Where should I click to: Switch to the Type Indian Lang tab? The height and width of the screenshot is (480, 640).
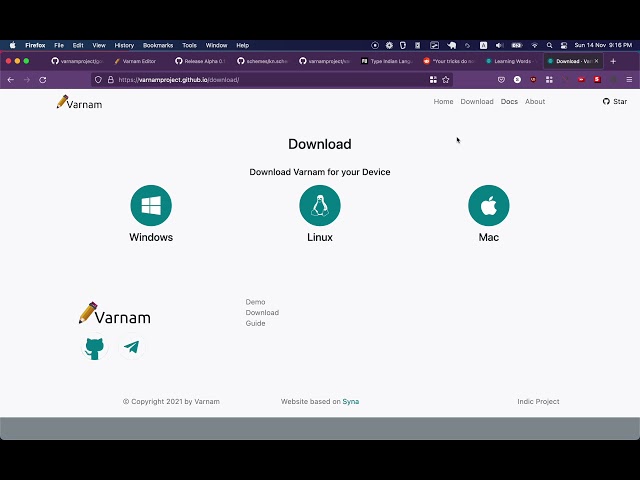(387, 61)
